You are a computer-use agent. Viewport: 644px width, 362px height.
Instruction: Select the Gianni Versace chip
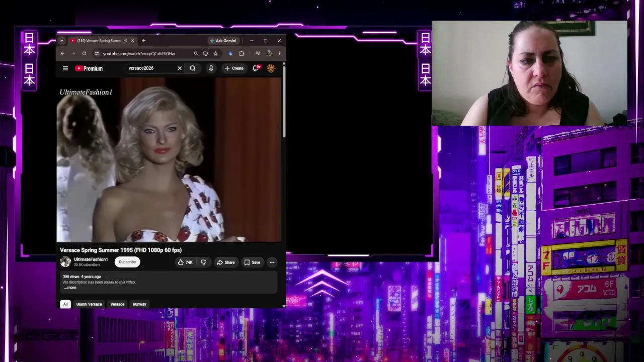pos(89,304)
